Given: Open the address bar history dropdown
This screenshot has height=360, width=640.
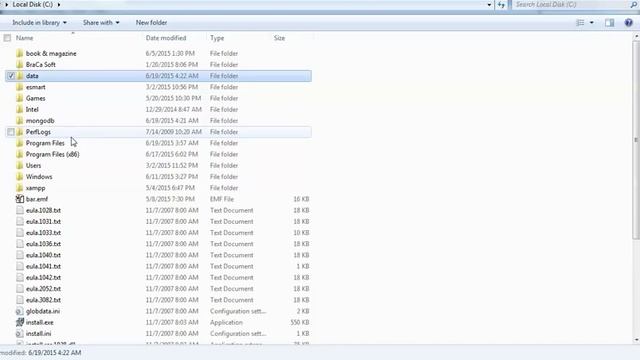Looking at the screenshot, I should coord(489,5).
